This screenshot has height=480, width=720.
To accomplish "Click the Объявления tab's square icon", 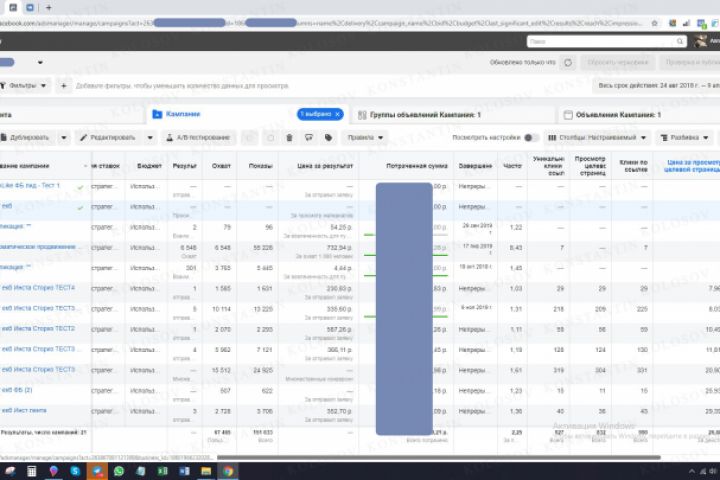I will click(x=568, y=115).
